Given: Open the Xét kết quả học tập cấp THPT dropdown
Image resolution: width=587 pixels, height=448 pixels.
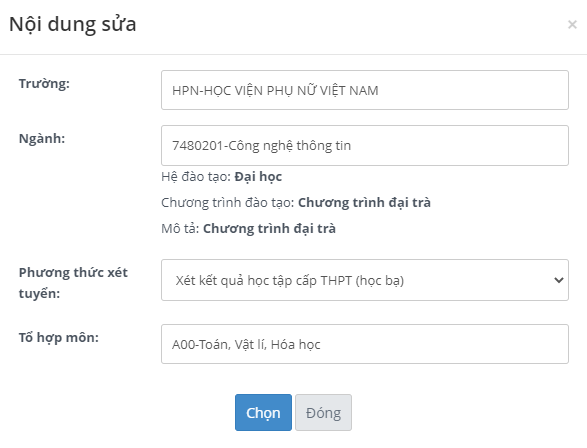Looking at the screenshot, I should 365,280.
